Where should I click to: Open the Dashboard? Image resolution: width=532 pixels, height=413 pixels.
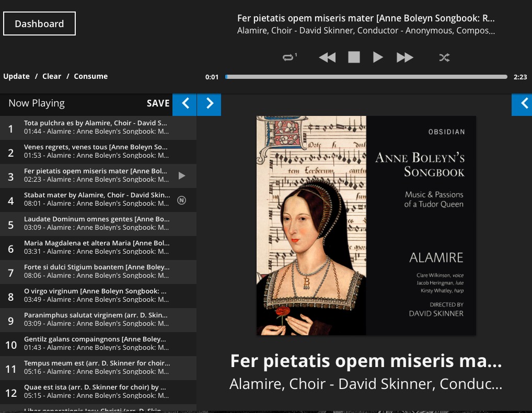39,24
